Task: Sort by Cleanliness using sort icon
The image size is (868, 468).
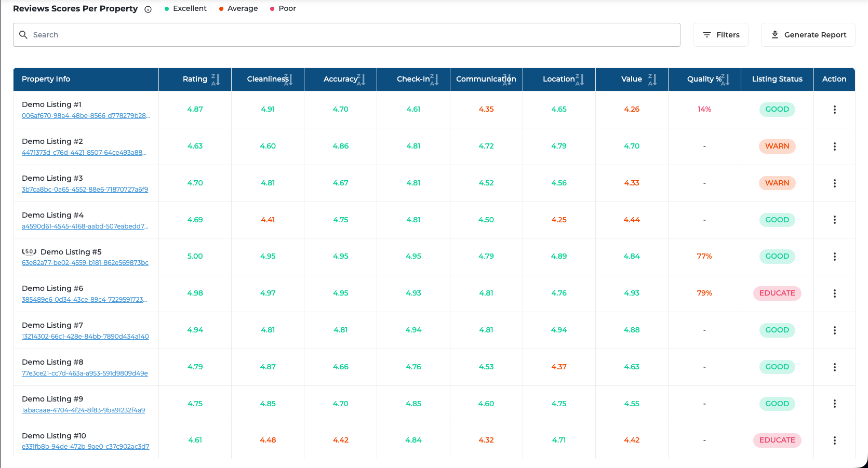Action: 288,79
